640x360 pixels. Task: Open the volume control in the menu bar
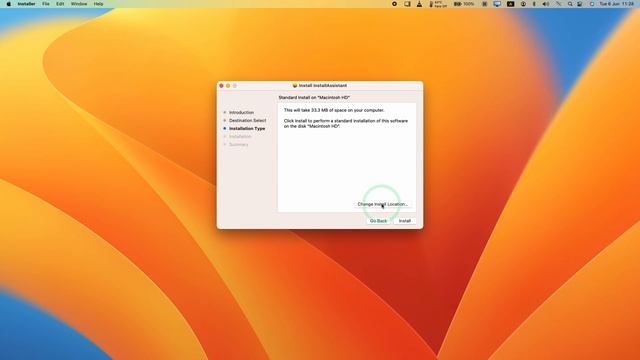tap(546, 4)
